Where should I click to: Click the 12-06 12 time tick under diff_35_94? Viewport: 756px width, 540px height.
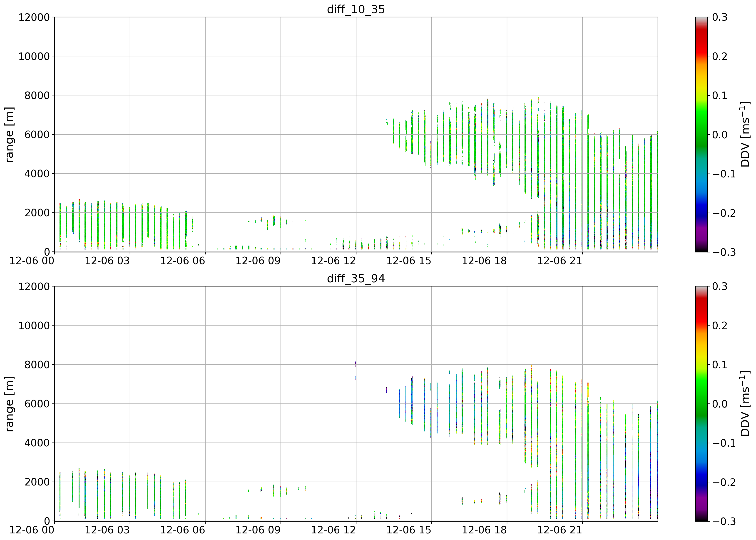pyautogui.click(x=333, y=530)
